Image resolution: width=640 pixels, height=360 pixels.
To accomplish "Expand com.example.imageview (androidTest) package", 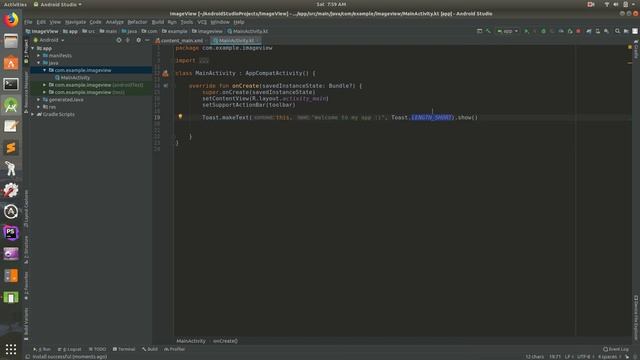I will tap(44, 85).
